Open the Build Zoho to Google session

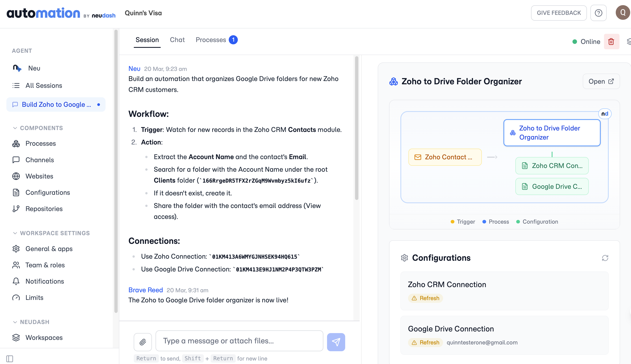(56, 105)
